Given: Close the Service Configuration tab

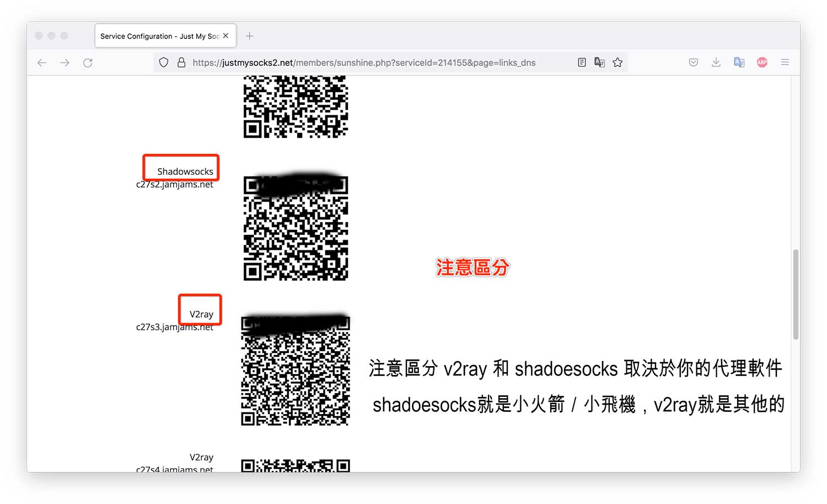Looking at the screenshot, I should click(x=225, y=36).
